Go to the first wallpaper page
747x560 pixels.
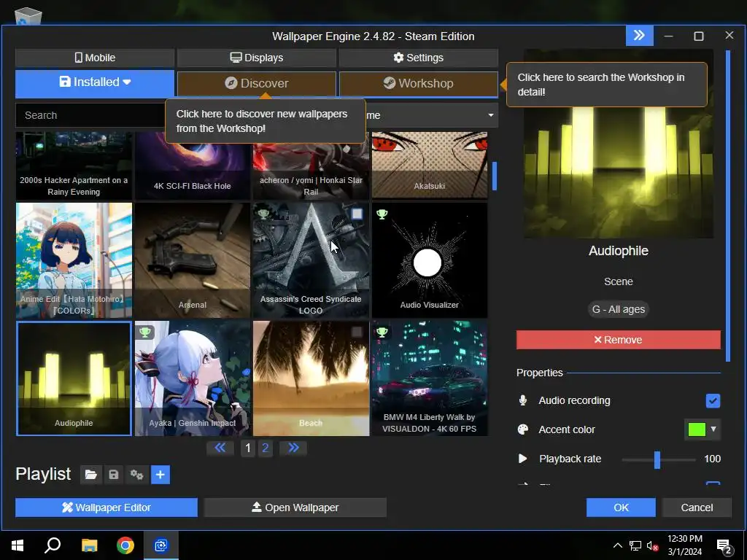pos(220,448)
